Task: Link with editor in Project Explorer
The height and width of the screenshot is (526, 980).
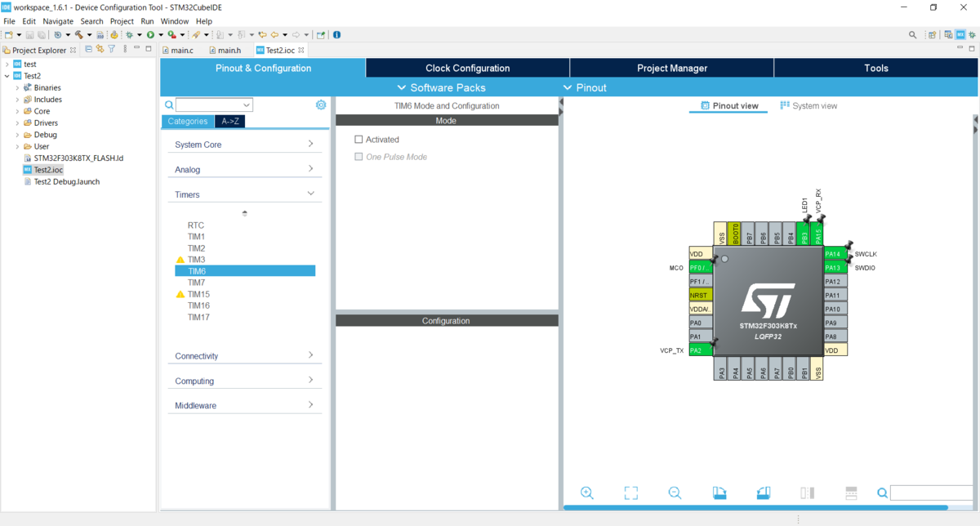Action: [100, 50]
